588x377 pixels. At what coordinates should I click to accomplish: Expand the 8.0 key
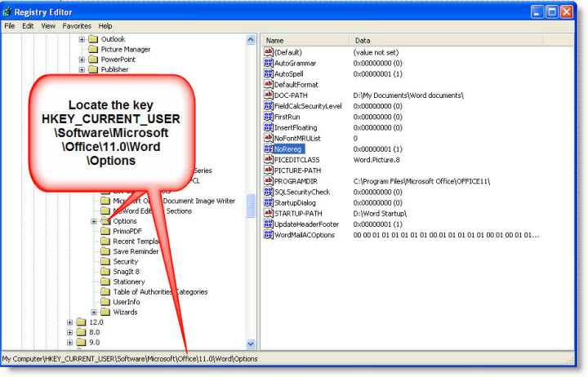point(69,332)
